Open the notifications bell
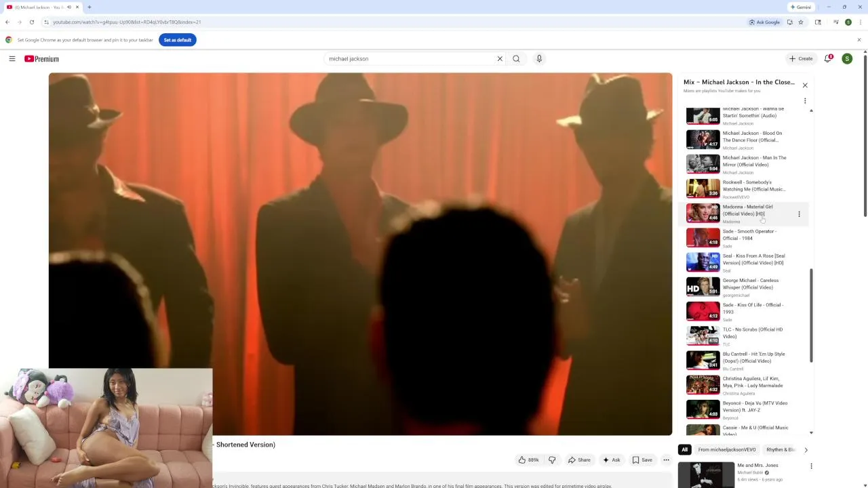The width and height of the screenshot is (868, 488). coord(828,59)
